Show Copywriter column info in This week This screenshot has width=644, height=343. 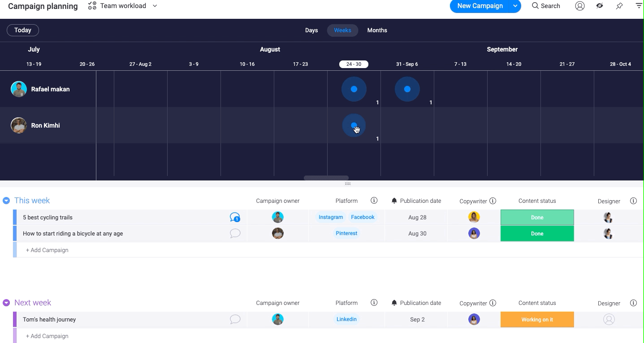coord(493,201)
